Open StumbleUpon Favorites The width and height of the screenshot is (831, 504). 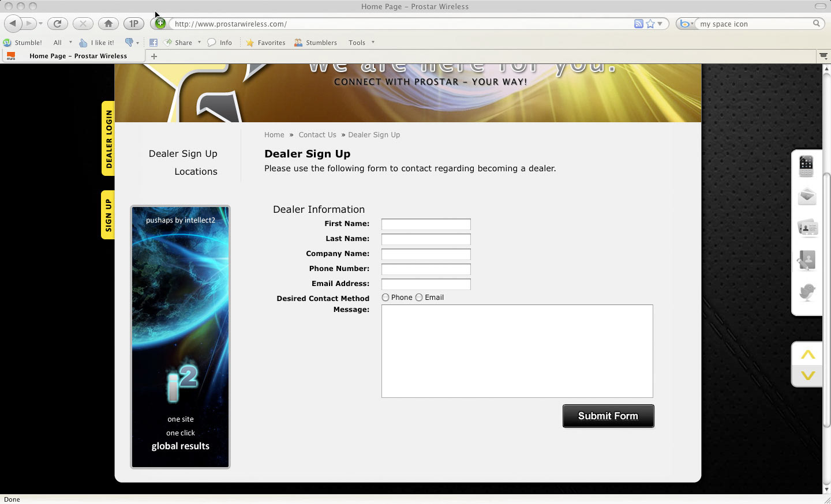point(265,43)
